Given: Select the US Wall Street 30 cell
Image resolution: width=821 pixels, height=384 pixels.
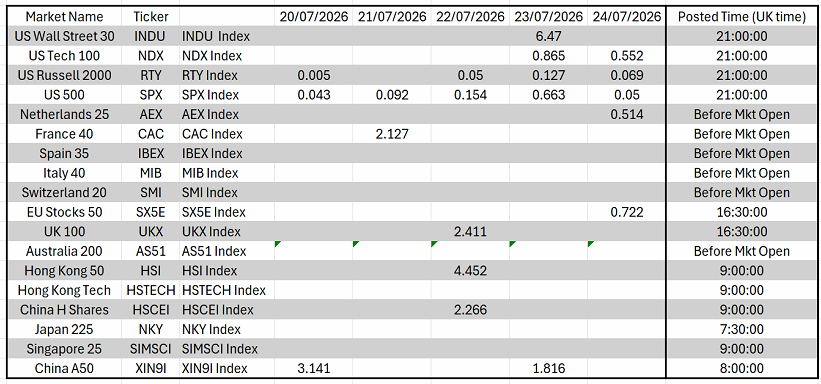Looking at the screenshot, I should [x=64, y=37].
